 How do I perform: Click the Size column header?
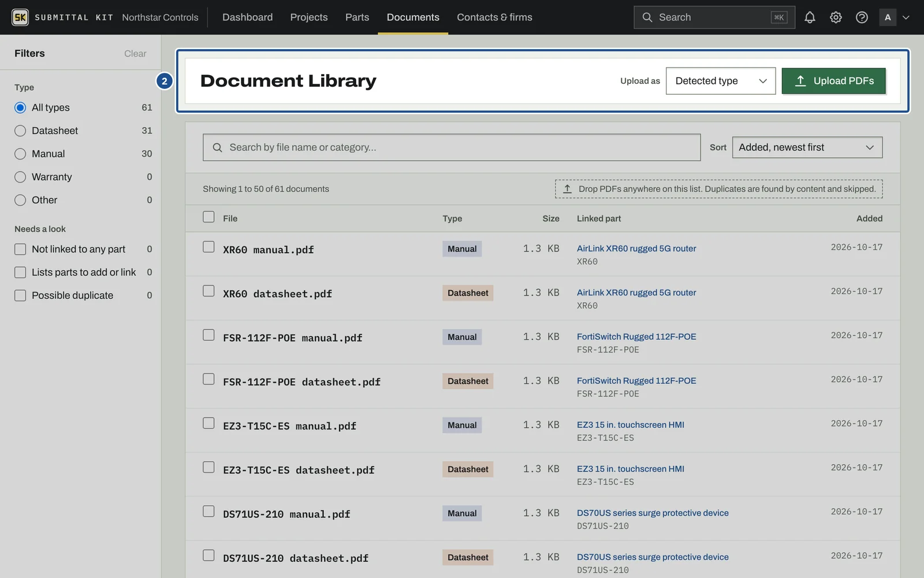tap(551, 218)
